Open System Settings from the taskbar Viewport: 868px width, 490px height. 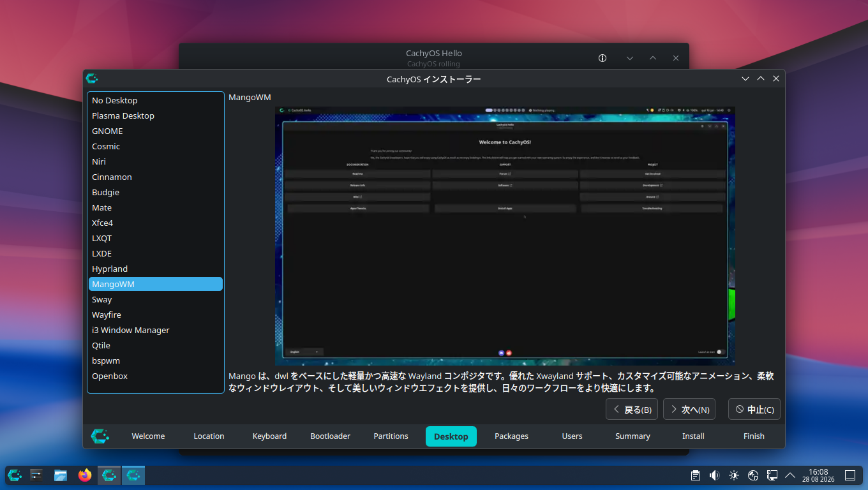36,475
